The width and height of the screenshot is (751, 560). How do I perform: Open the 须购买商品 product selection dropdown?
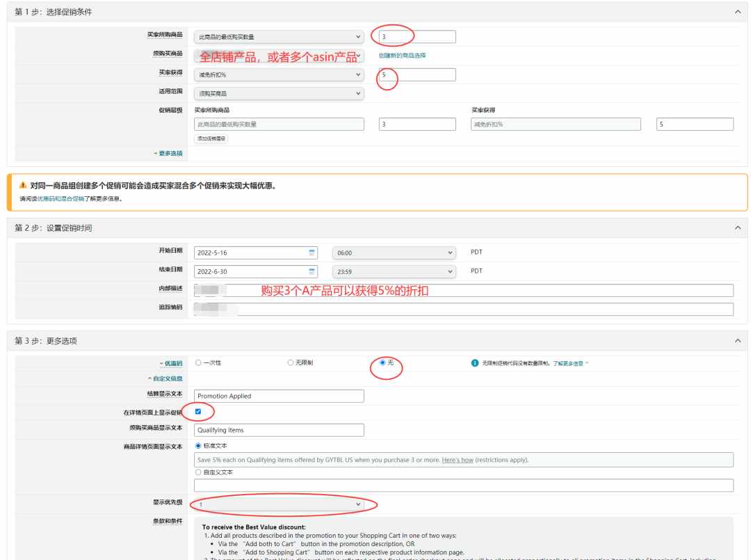point(279,56)
